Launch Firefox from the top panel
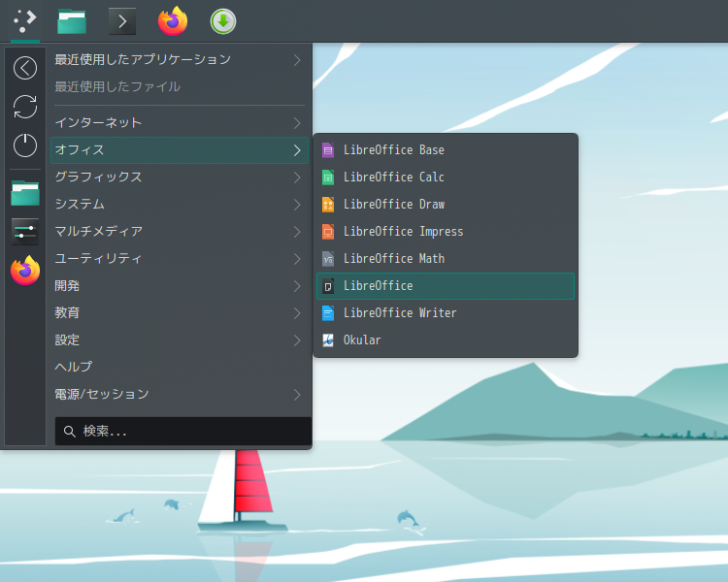The width and height of the screenshot is (728, 582). pos(173,21)
